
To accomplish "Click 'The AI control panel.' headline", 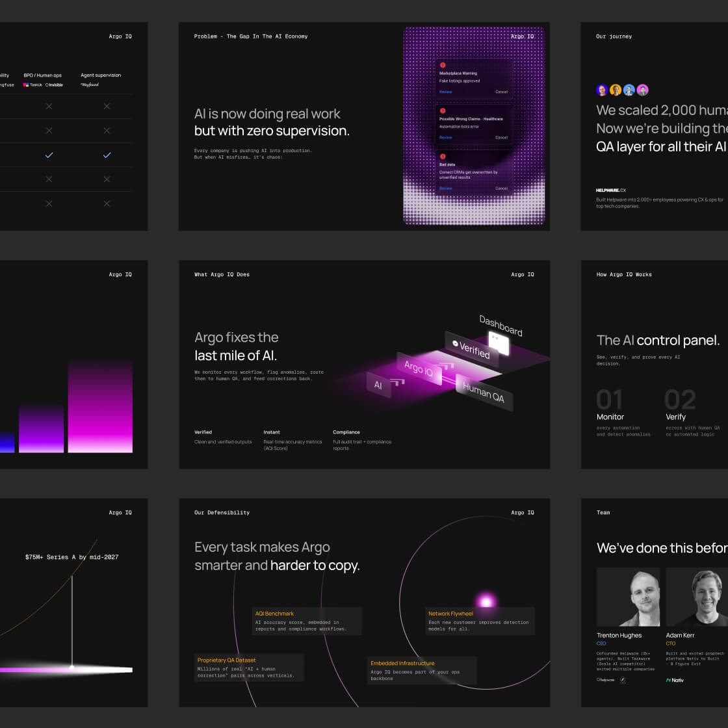I will pos(658,341).
